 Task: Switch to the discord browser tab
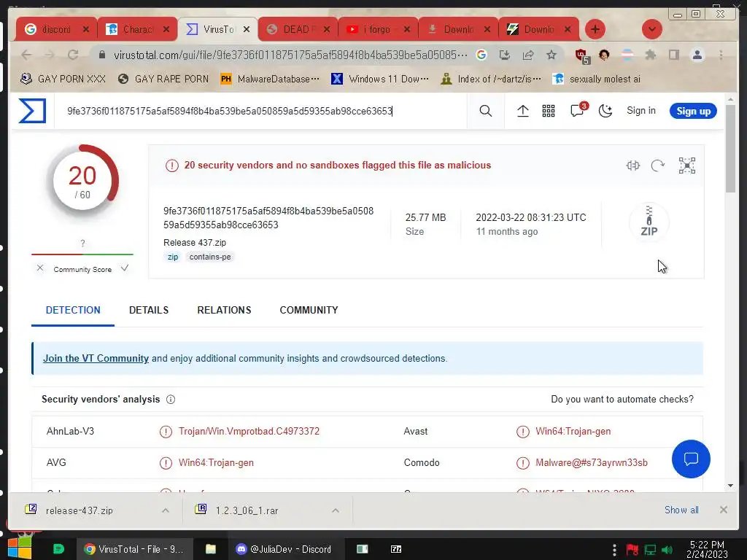pos(56,29)
